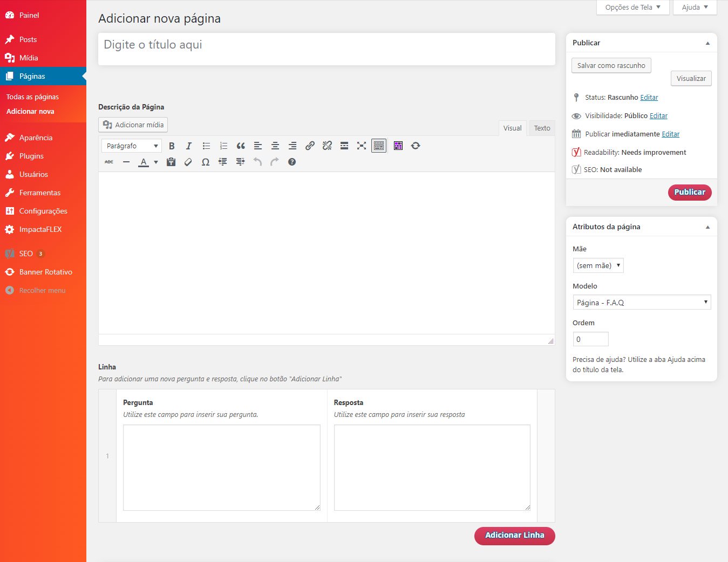Apply strikethrough formatting
The image size is (728, 562).
(109, 162)
